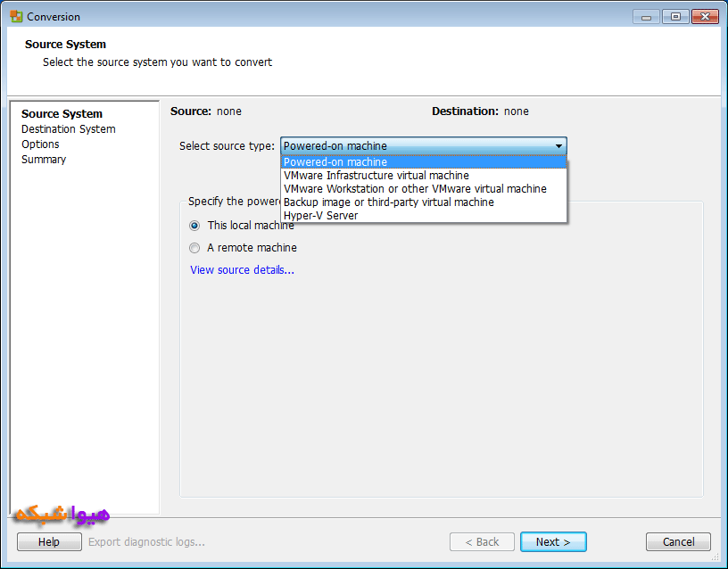
Task: Open the Summary step in sidebar
Action: click(x=44, y=160)
